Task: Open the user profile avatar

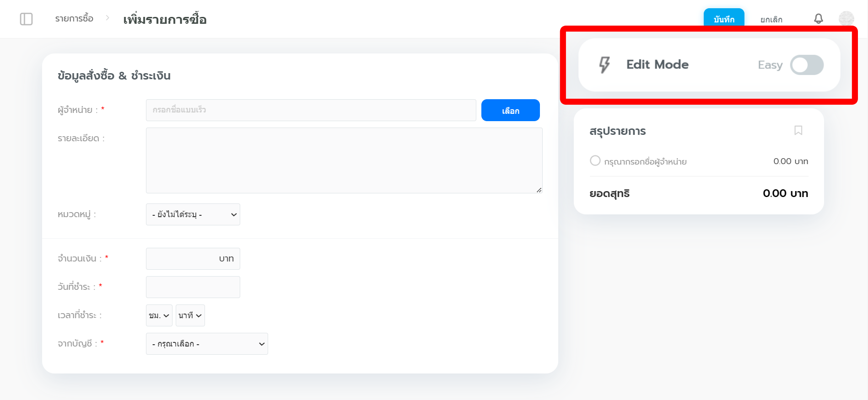Action: click(x=846, y=19)
